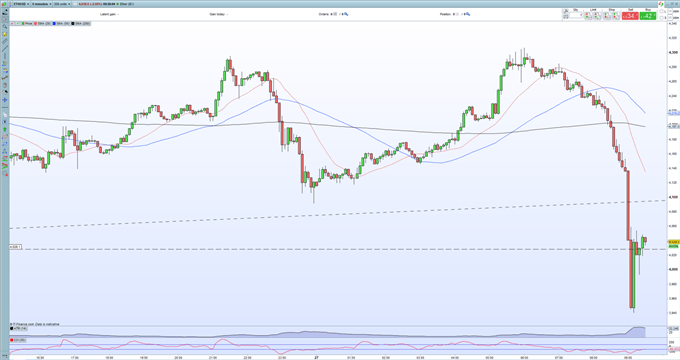This screenshot has width=680, height=360.
Task: Open the 250 units dropdown
Action: tap(62, 4)
